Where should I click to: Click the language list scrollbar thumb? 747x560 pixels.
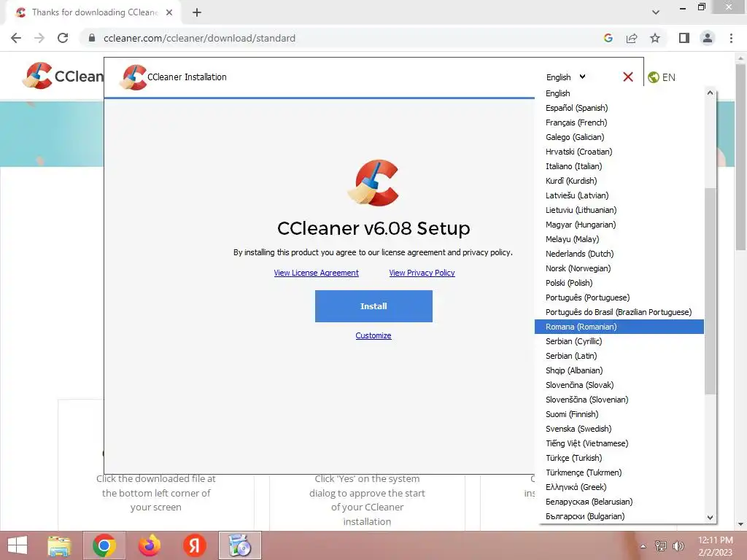711,291
